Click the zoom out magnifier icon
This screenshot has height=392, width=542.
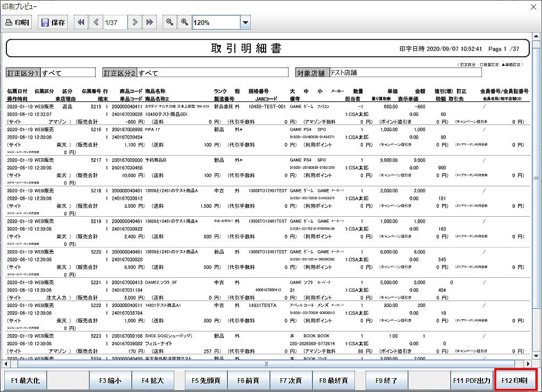pos(170,22)
